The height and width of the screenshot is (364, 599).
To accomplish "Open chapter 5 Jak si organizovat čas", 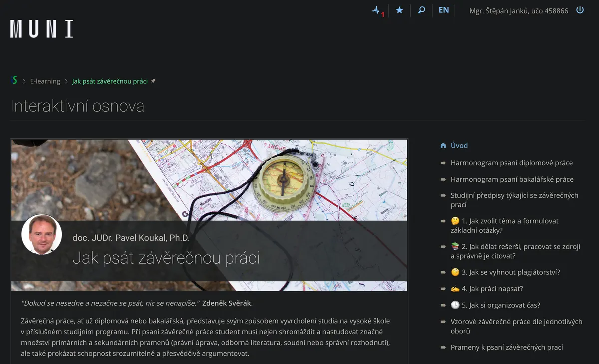I will pyautogui.click(x=495, y=305).
